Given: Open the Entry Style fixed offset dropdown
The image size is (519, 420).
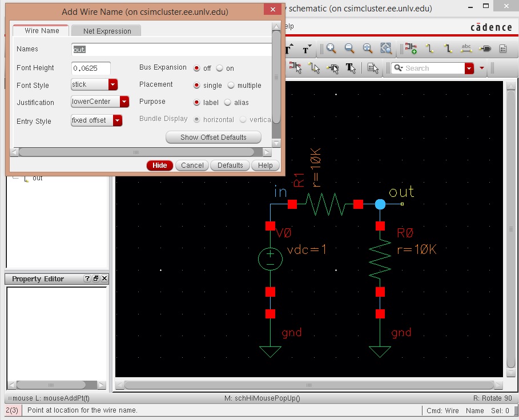Looking at the screenshot, I should (117, 120).
